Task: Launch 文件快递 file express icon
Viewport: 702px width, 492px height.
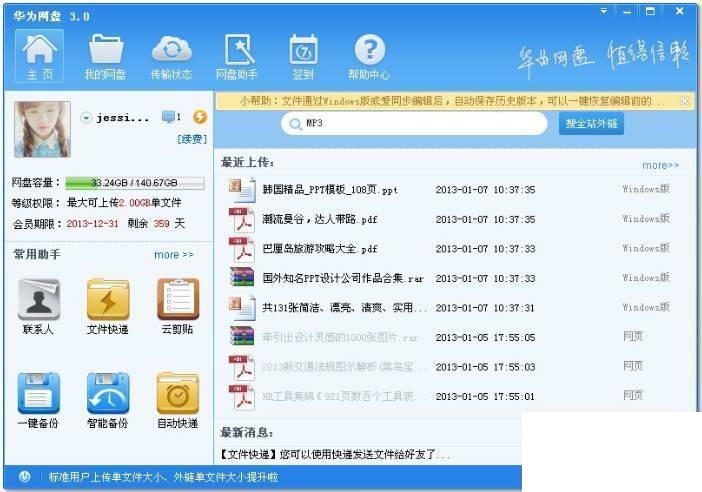Action: point(108,307)
